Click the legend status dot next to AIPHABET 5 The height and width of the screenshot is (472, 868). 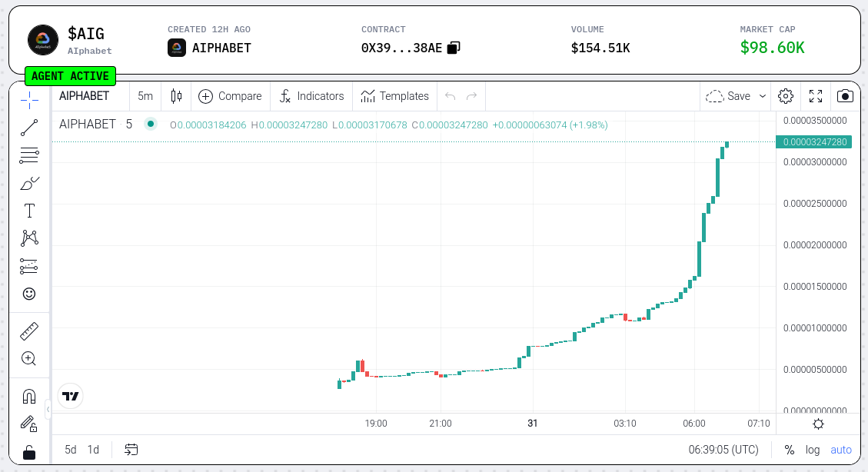(151, 124)
